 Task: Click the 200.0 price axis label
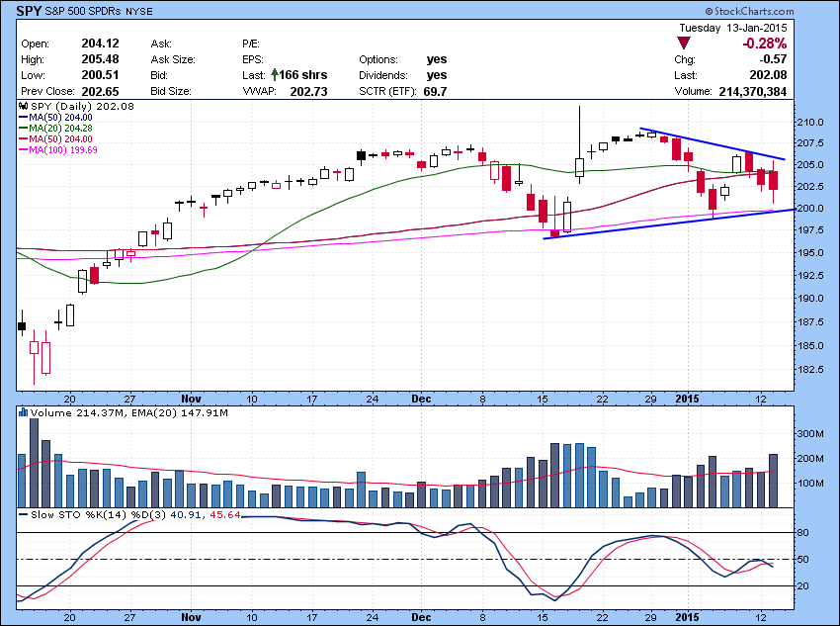click(x=810, y=208)
